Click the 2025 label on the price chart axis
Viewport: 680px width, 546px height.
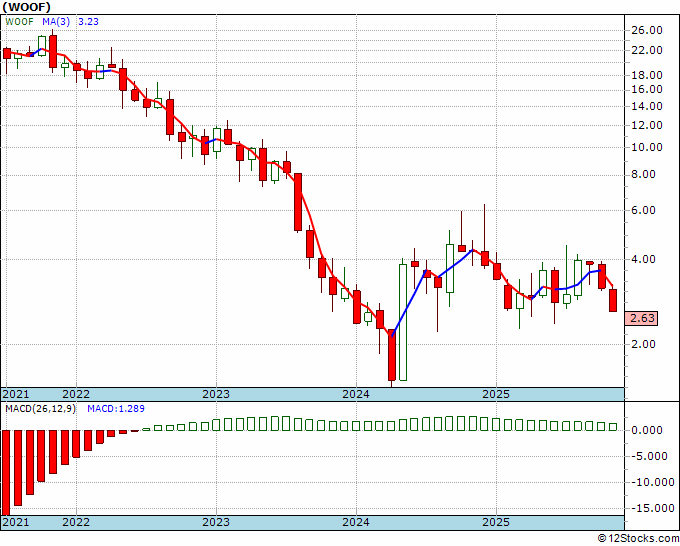pyautogui.click(x=496, y=394)
